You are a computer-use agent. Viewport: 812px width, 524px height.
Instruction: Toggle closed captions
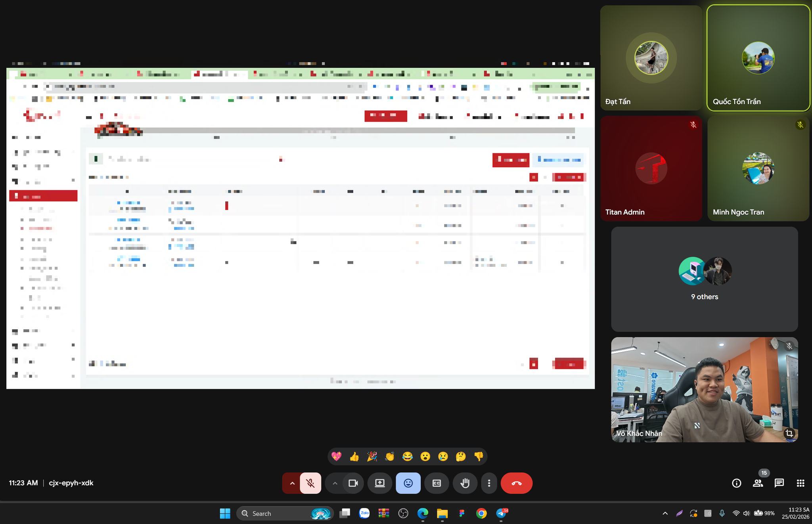point(437,483)
